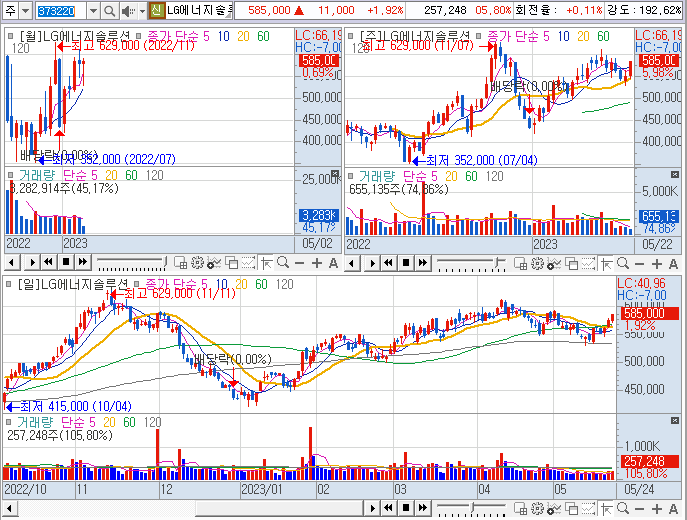
Task: Click the A text icon in weekly chart toolbar
Action: click(x=673, y=263)
